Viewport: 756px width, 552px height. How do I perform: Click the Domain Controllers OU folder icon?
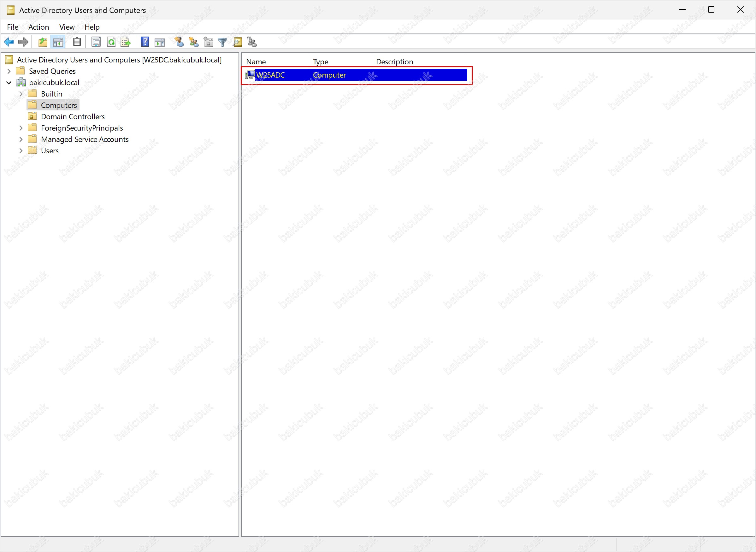32,116
